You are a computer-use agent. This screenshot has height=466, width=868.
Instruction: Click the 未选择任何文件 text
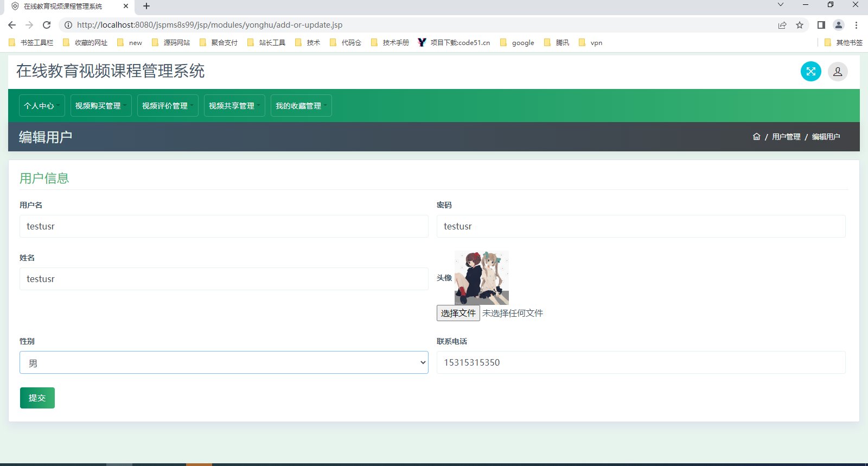513,313
